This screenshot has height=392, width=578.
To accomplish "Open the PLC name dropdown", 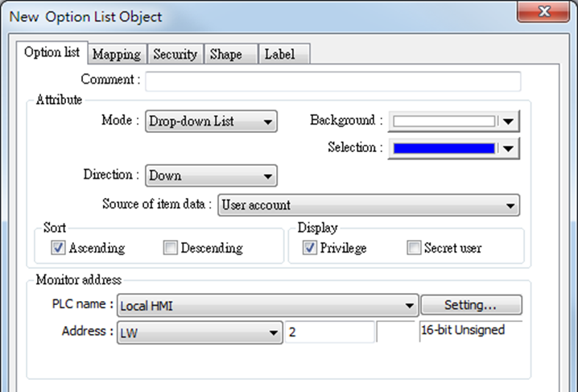I will pyautogui.click(x=267, y=305).
